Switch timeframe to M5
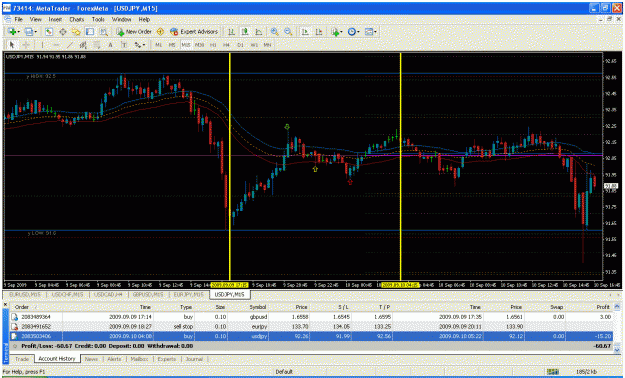The height and width of the screenshot is (378, 625). 172,45
